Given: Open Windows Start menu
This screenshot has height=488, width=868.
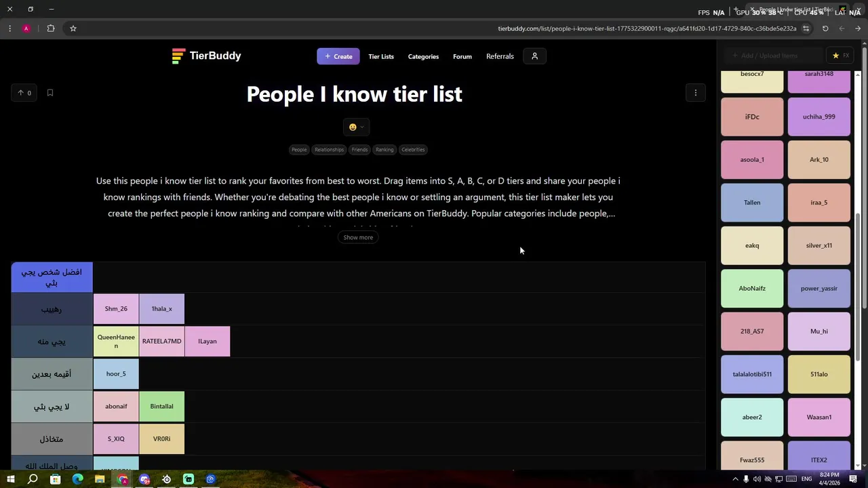Looking at the screenshot, I should tap(10, 479).
